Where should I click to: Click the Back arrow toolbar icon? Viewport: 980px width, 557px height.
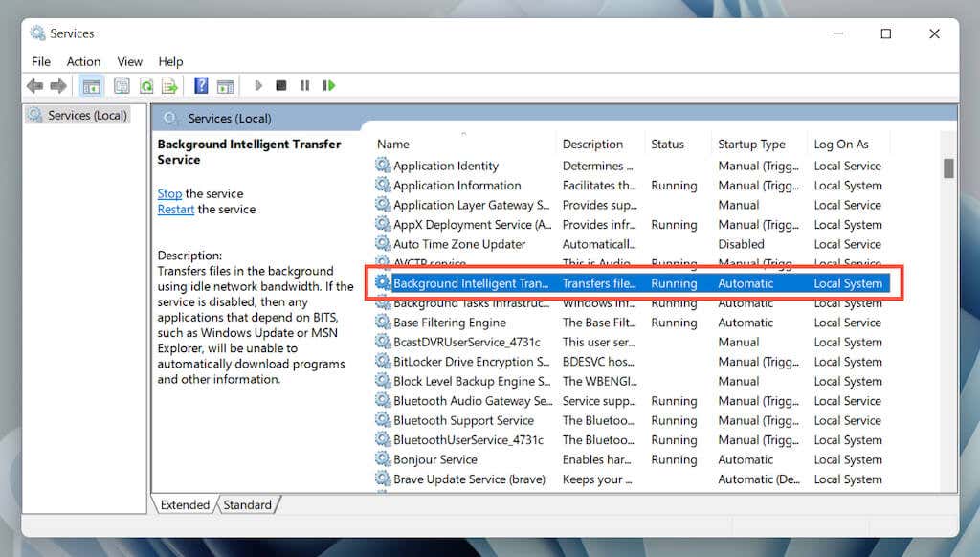(35, 85)
